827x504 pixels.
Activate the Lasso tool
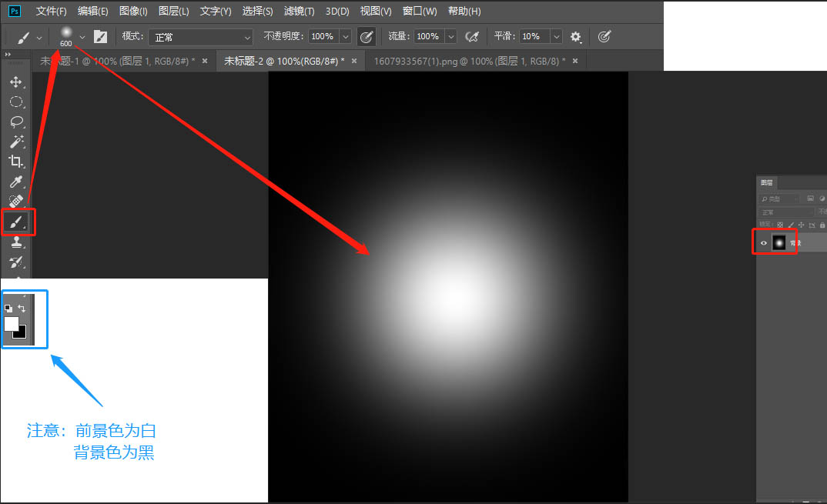(x=16, y=122)
